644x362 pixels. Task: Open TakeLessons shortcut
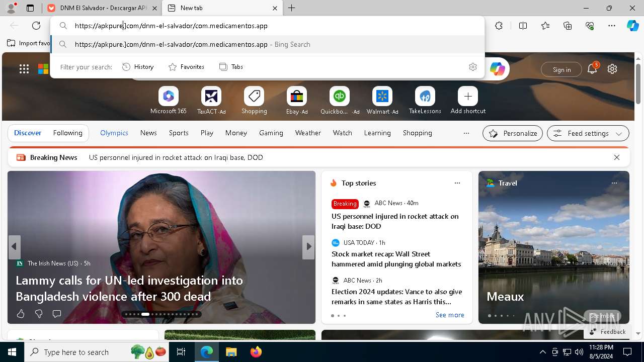coord(425,101)
